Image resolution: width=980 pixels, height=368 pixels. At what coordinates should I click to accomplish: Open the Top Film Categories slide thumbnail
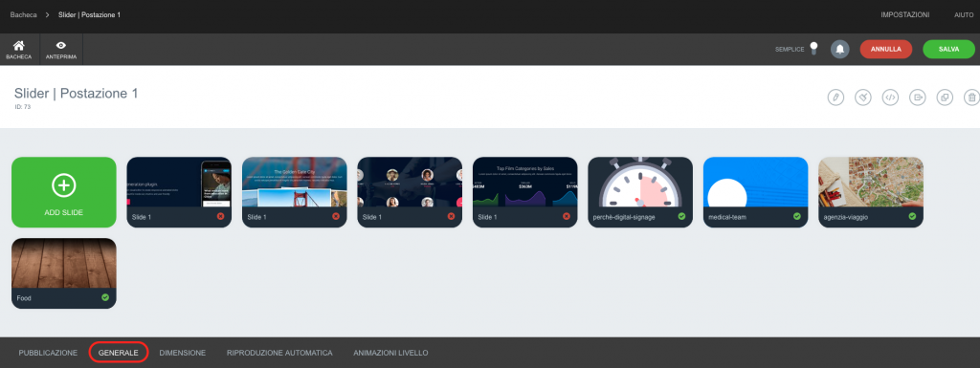click(525, 182)
